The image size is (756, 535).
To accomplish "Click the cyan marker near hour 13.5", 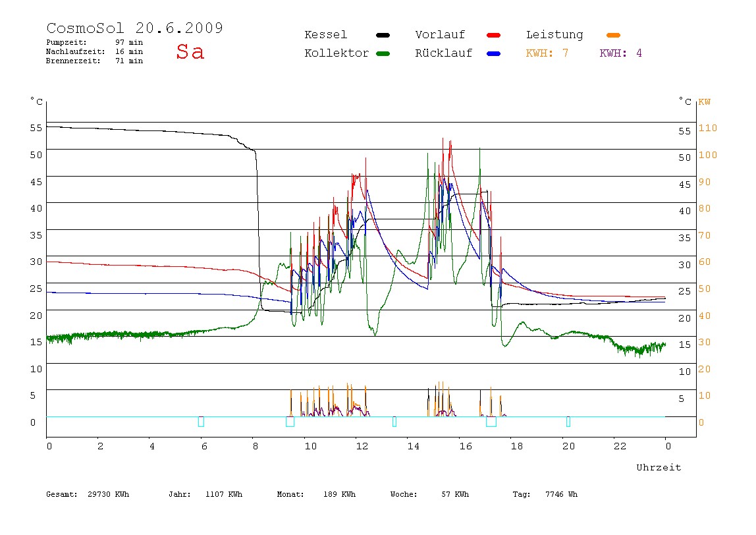I will coord(394,422).
